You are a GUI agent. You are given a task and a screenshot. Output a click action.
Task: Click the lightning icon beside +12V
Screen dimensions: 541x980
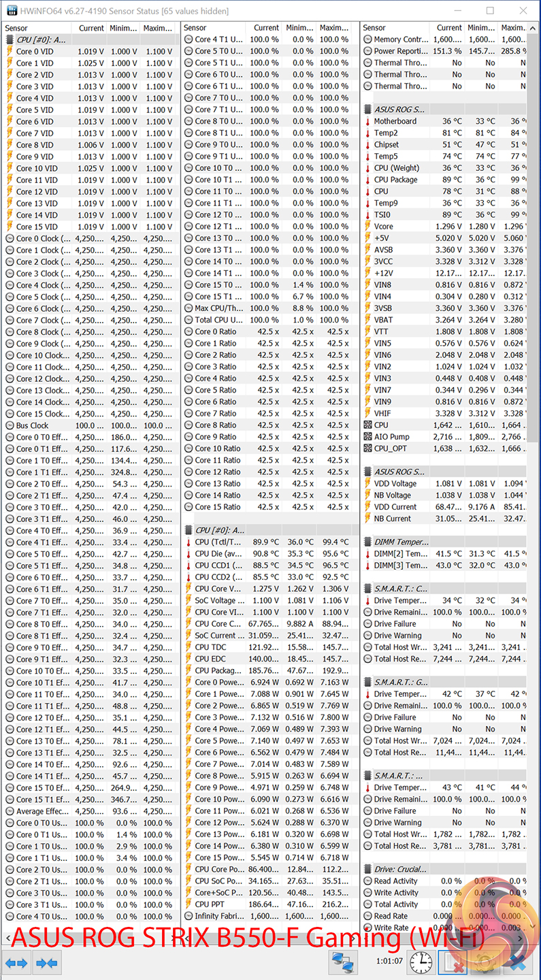click(367, 273)
